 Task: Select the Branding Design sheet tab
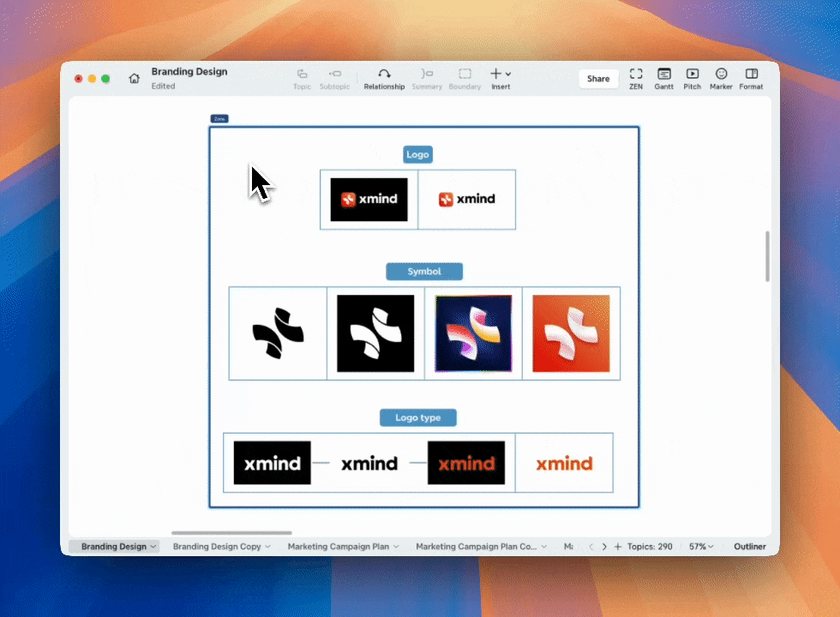point(113,547)
